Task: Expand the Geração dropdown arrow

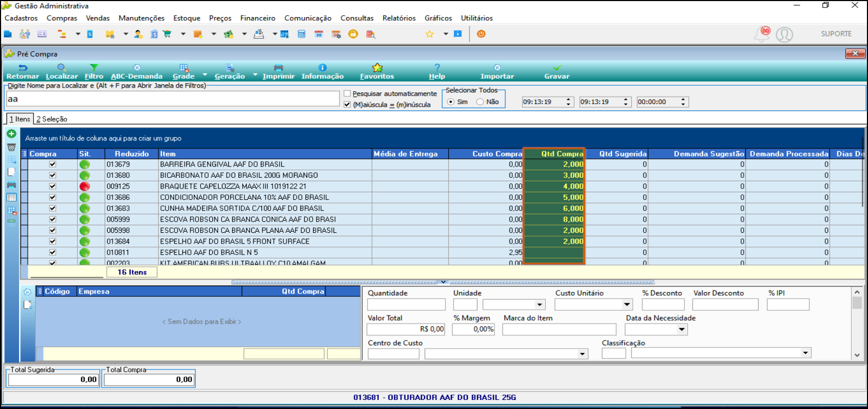Action: click(255, 75)
